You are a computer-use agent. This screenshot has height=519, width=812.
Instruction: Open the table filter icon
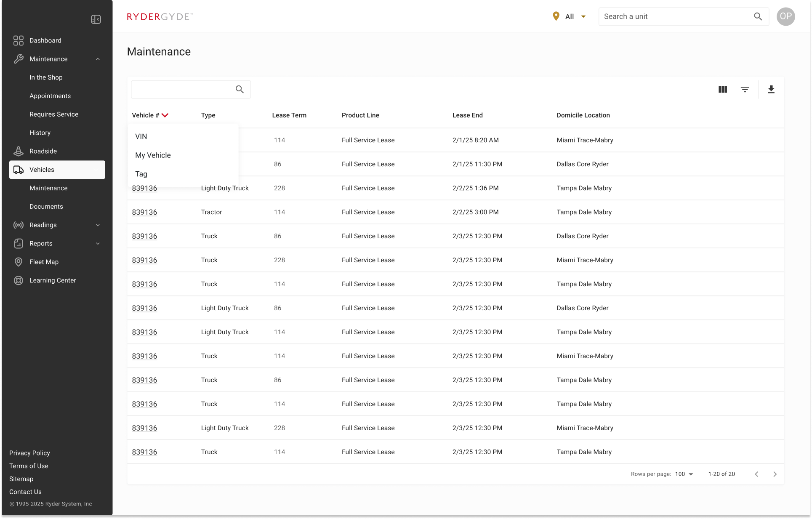[x=745, y=89]
